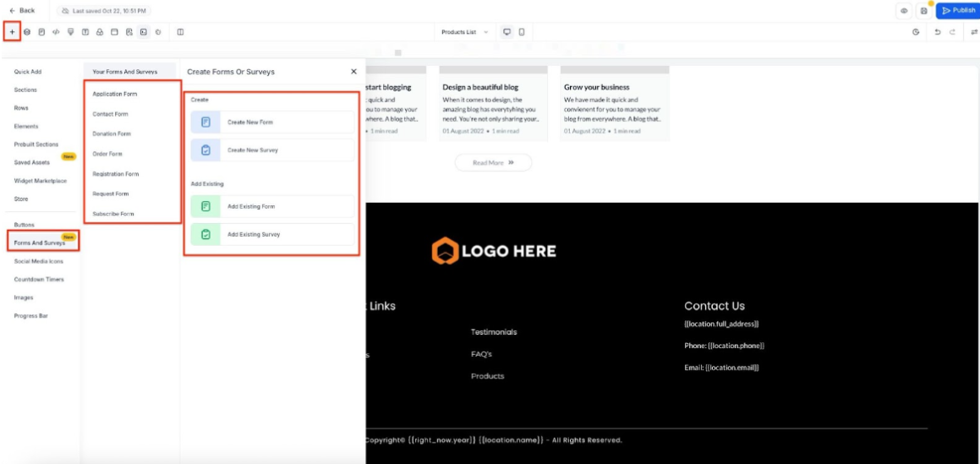980x464 pixels.
Task: Click the save icon next to Publish
Action: [x=923, y=10]
